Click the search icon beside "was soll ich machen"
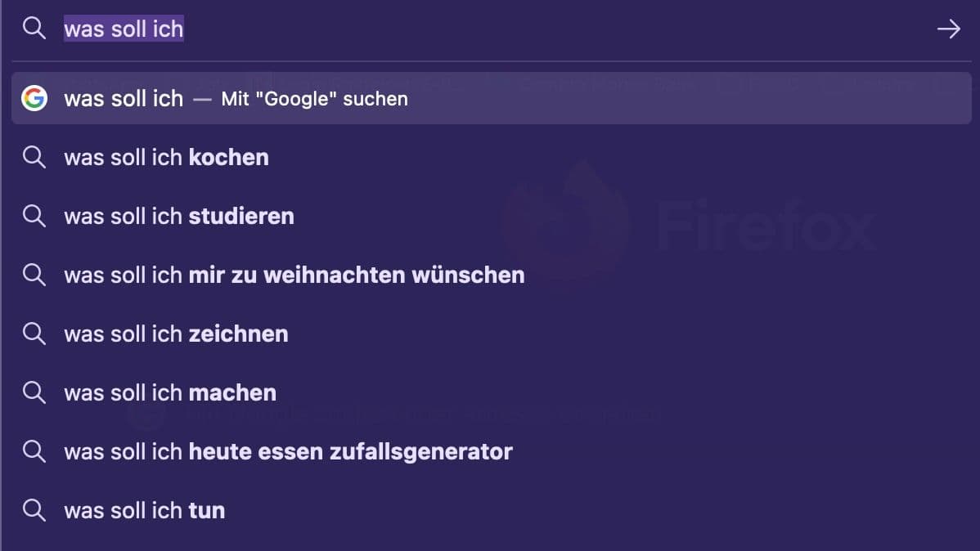The image size is (980, 551). [x=34, y=392]
